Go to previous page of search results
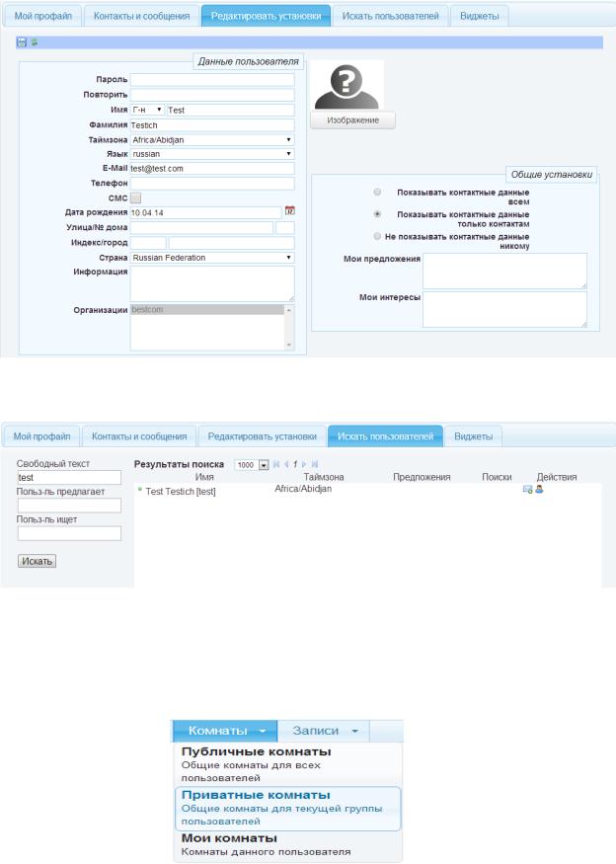616x864 pixels. coord(286,464)
